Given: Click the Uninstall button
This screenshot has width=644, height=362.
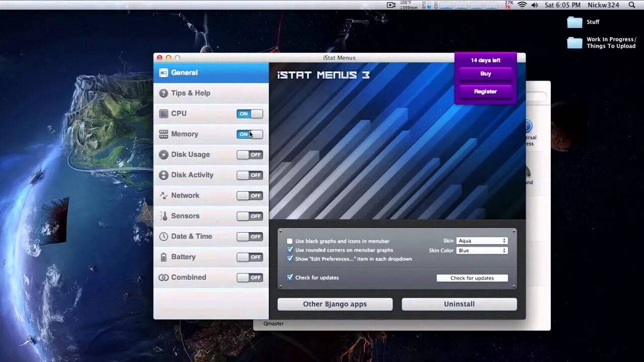Looking at the screenshot, I should coord(459,304).
